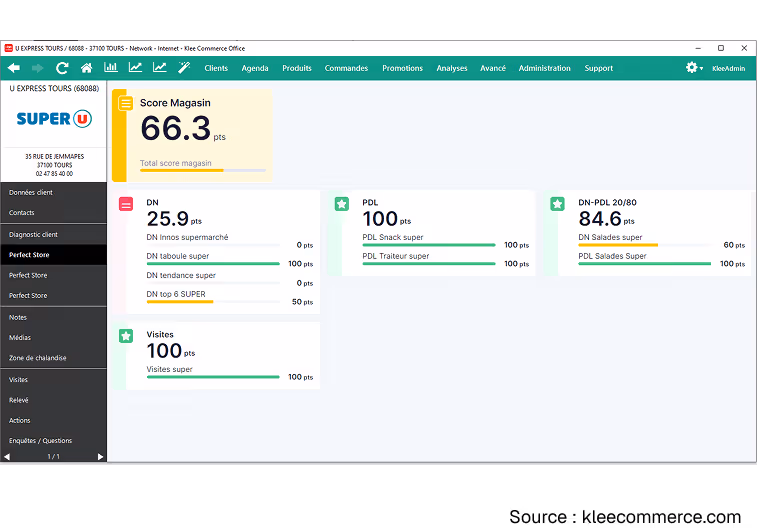Select Actions in sidebar
The image size is (757, 528).
pyautogui.click(x=54, y=420)
